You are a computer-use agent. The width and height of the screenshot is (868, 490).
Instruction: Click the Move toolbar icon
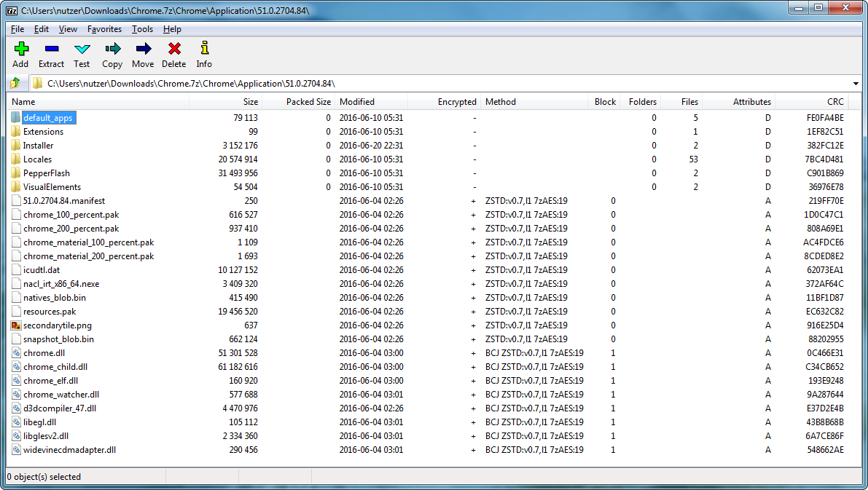pos(144,50)
